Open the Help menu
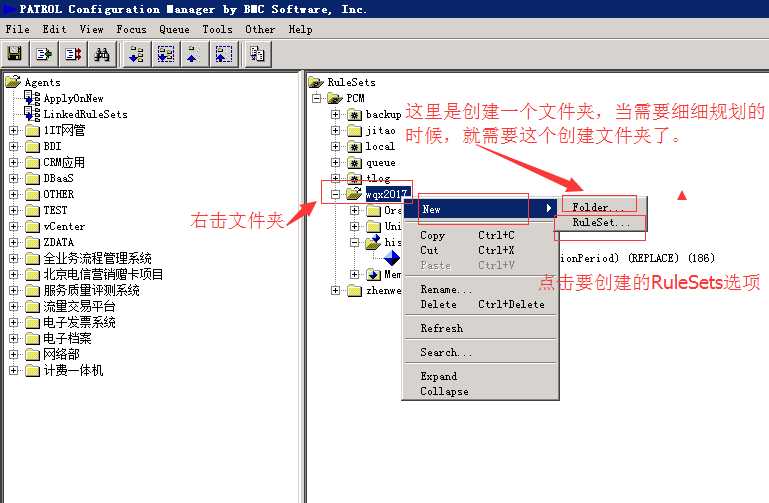The width and height of the screenshot is (769, 503). (x=300, y=29)
